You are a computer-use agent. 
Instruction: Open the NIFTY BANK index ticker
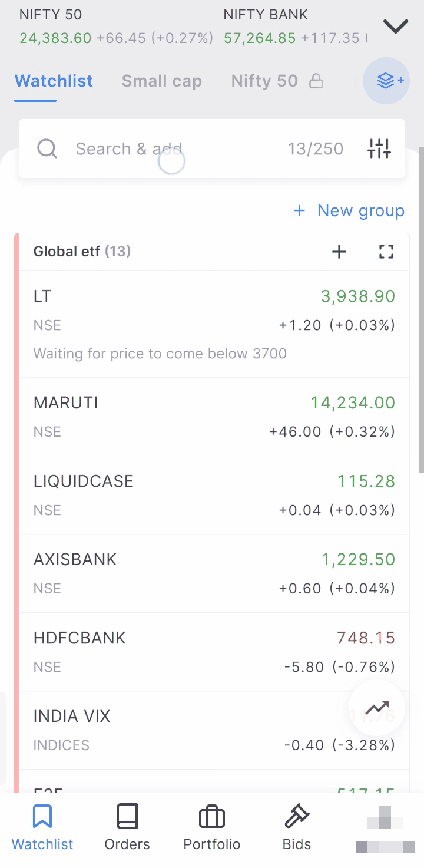point(296,27)
